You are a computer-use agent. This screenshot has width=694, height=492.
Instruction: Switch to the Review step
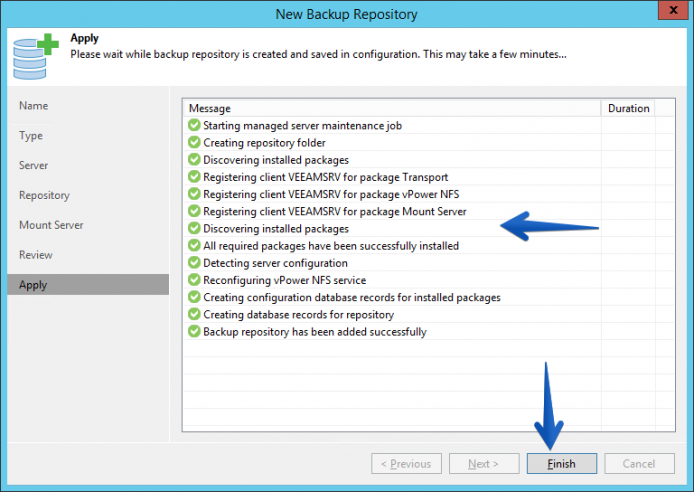click(36, 255)
